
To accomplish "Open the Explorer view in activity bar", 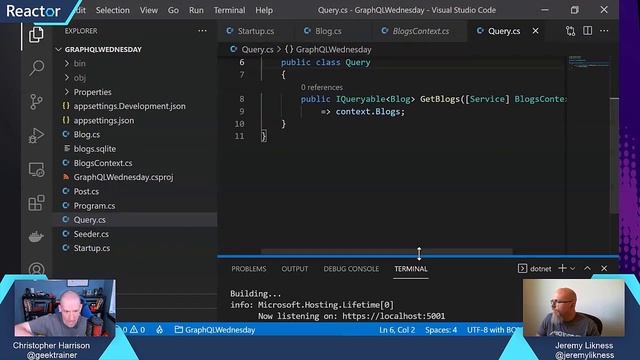I will 36,35.
